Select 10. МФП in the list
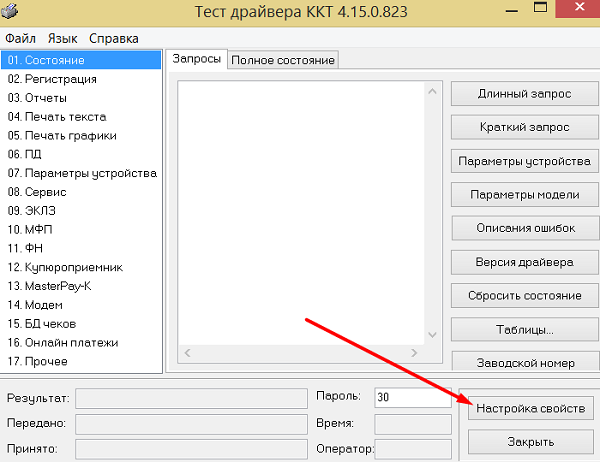 [81, 229]
